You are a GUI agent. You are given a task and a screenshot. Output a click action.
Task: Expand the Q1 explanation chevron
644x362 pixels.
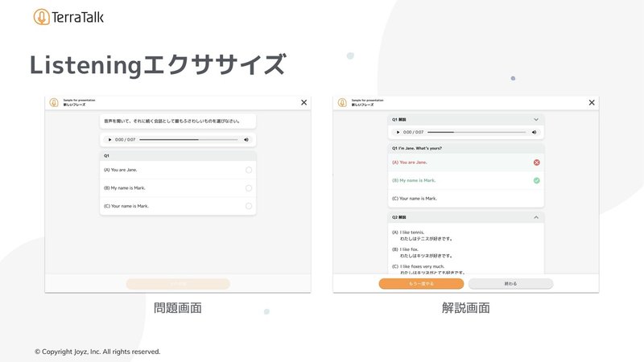coord(536,119)
